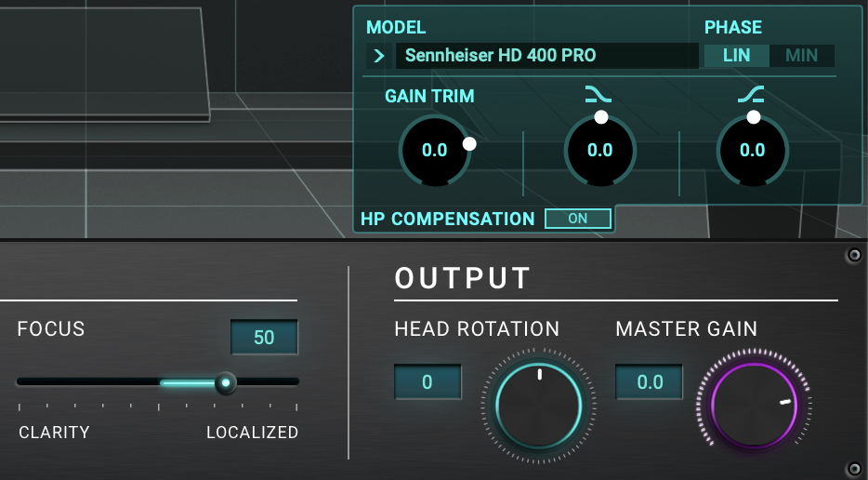Click the Focus slider handle

225,381
